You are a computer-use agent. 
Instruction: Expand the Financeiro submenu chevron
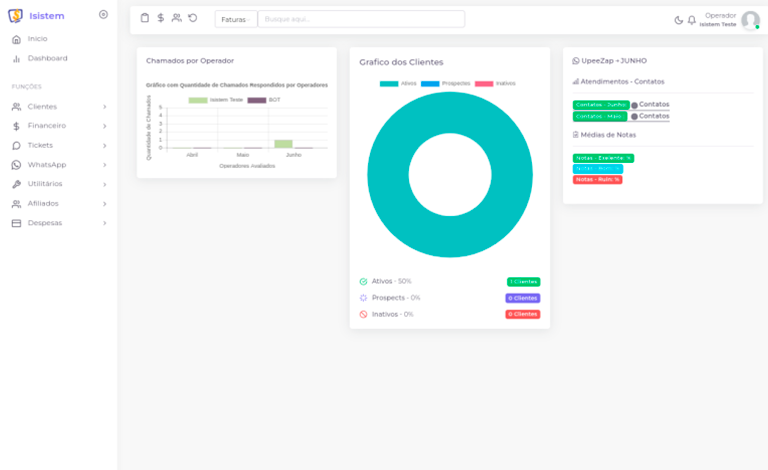104,126
